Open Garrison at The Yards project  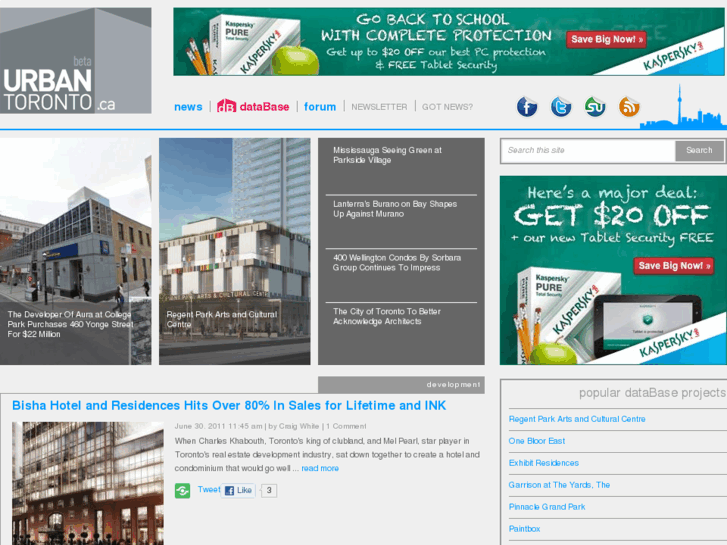point(559,485)
